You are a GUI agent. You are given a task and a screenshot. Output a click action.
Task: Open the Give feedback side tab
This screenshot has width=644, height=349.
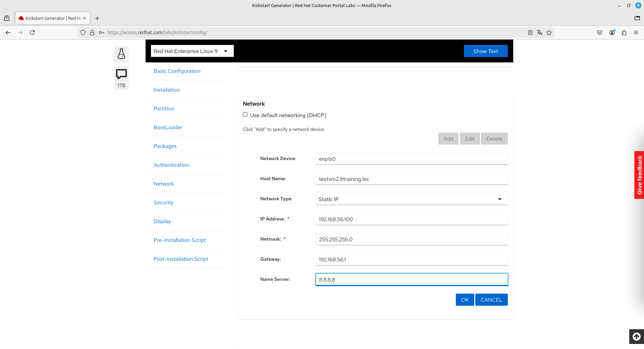pyautogui.click(x=639, y=175)
